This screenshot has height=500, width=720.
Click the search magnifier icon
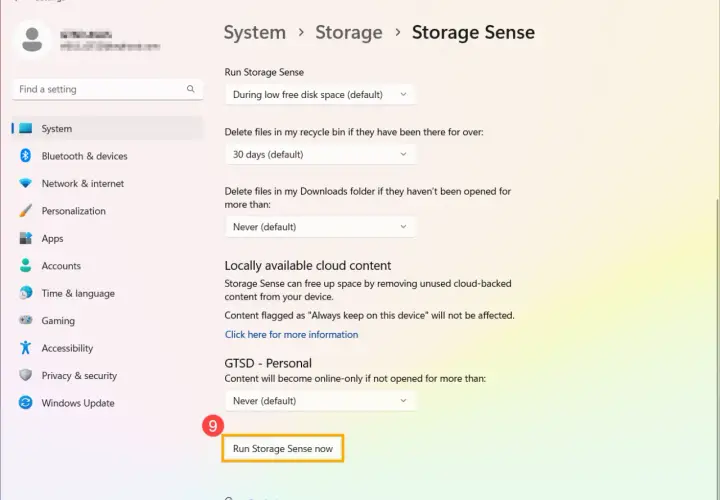pyautogui.click(x=191, y=89)
